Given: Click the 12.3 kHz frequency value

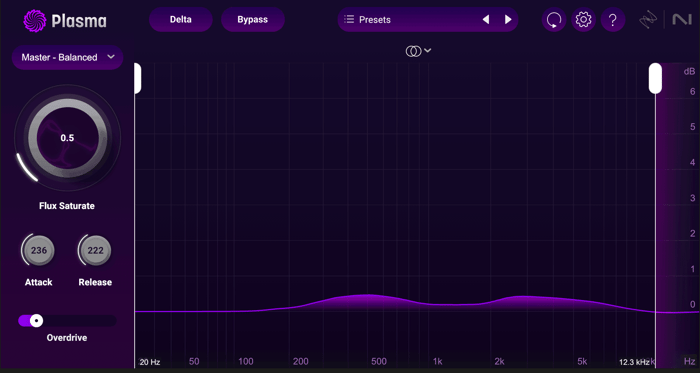Looking at the screenshot, I should 634,362.
